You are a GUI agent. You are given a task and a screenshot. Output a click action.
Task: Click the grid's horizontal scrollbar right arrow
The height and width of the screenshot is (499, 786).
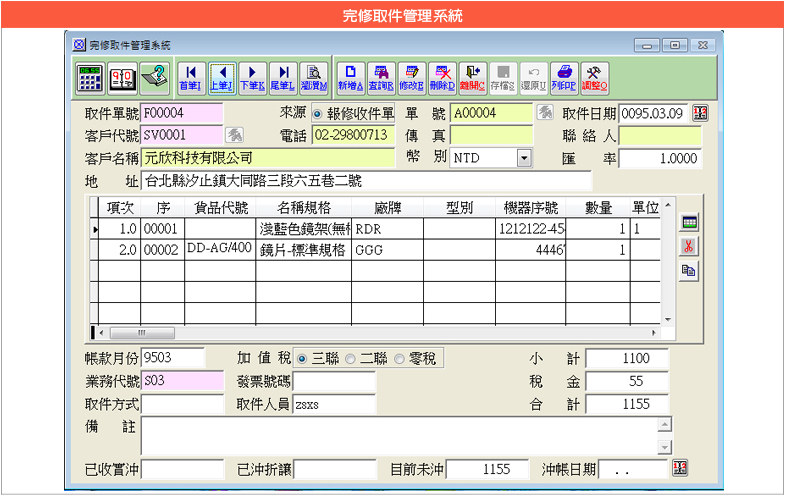655,332
